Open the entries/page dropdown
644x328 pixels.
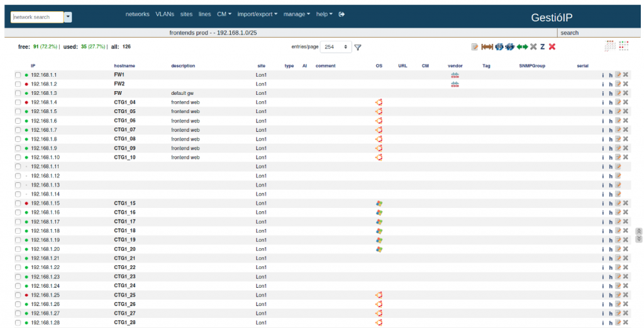tap(336, 47)
